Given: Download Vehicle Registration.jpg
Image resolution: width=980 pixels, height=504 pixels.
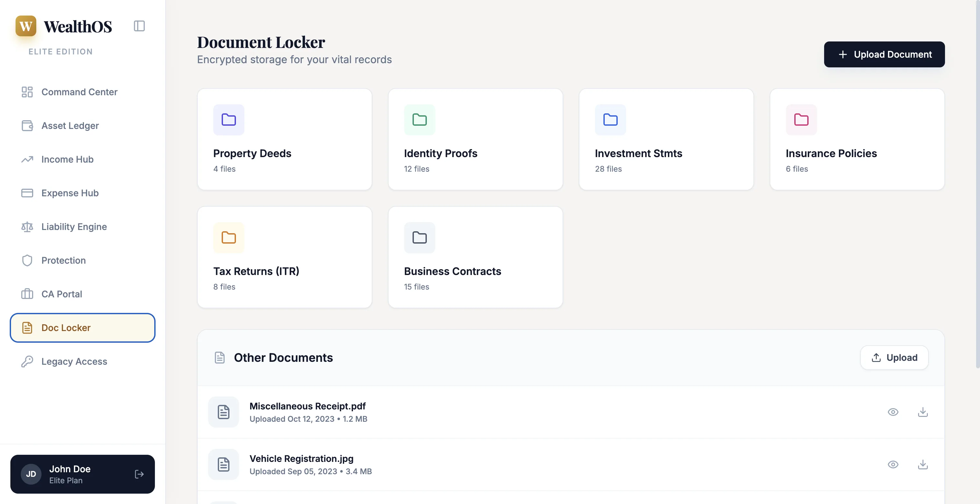Looking at the screenshot, I should pyautogui.click(x=923, y=464).
